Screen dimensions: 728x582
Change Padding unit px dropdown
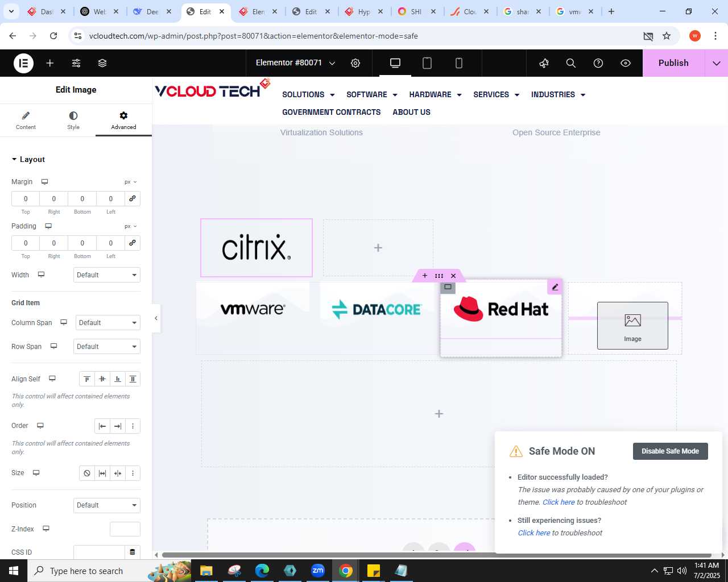(131, 226)
